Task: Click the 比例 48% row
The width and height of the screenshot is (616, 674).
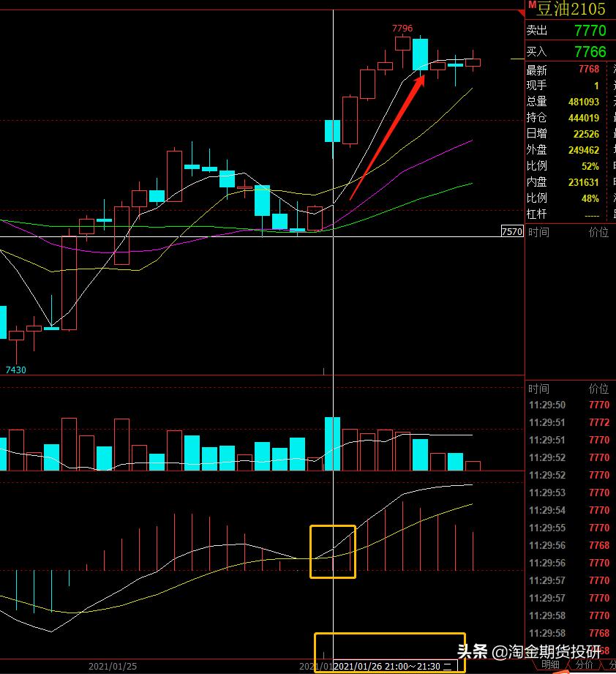Action: tap(563, 198)
